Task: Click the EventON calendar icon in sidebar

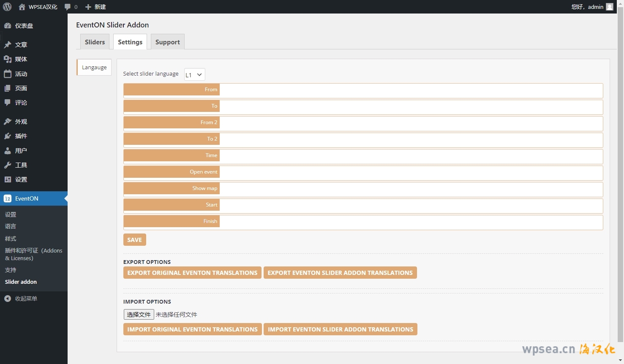Action: [8, 198]
